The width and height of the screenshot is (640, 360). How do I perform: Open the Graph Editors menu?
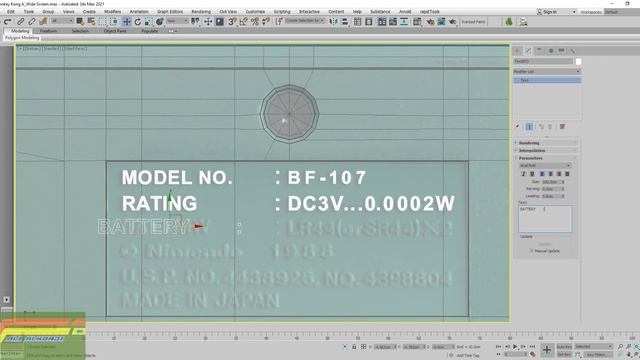[170, 12]
